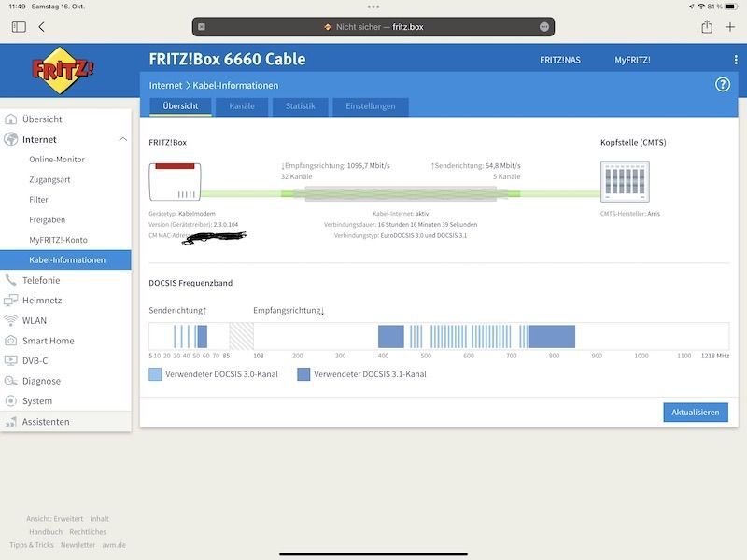
Task: Select the Übersicht tab
Action: [x=180, y=106]
